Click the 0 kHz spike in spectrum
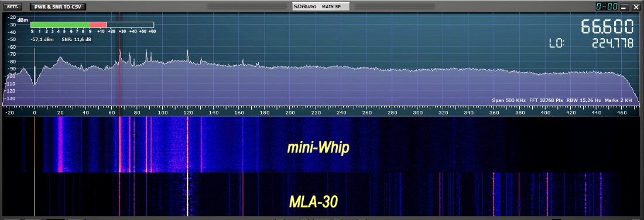644x220 pixels. click(x=35, y=66)
